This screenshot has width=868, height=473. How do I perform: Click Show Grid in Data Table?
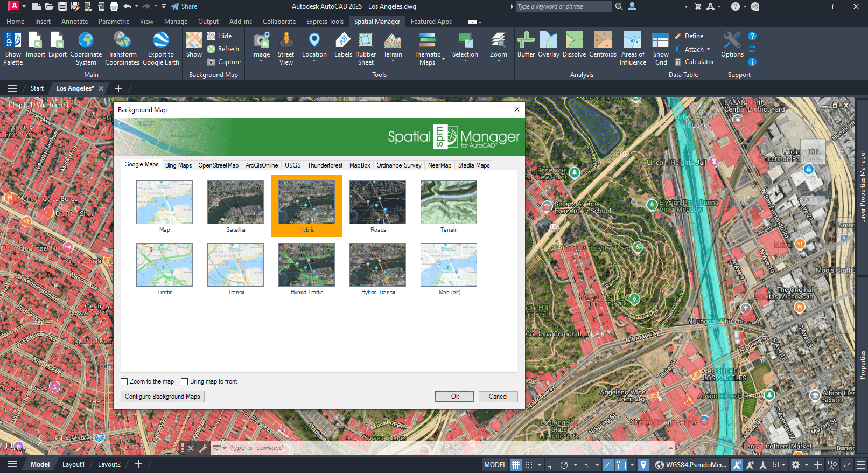[661, 48]
